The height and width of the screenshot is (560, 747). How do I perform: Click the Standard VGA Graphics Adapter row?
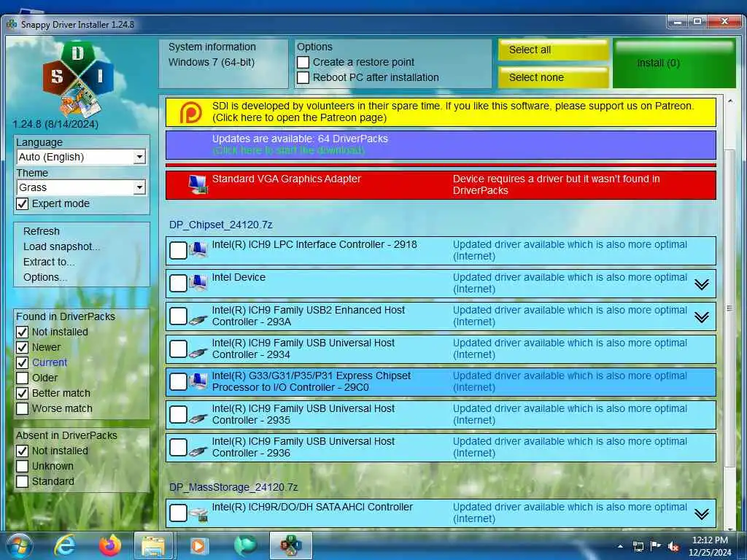click(441, 184)
